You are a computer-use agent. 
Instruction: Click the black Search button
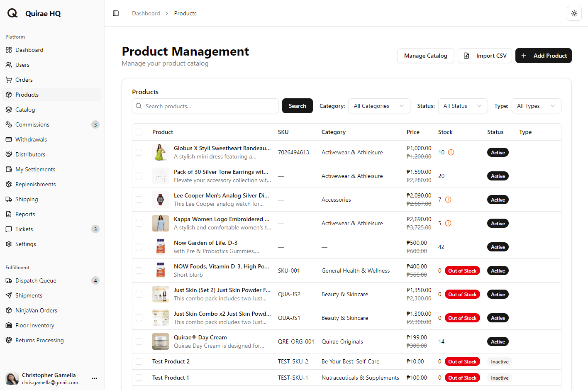pyautogui.click(x=297, y=106)
